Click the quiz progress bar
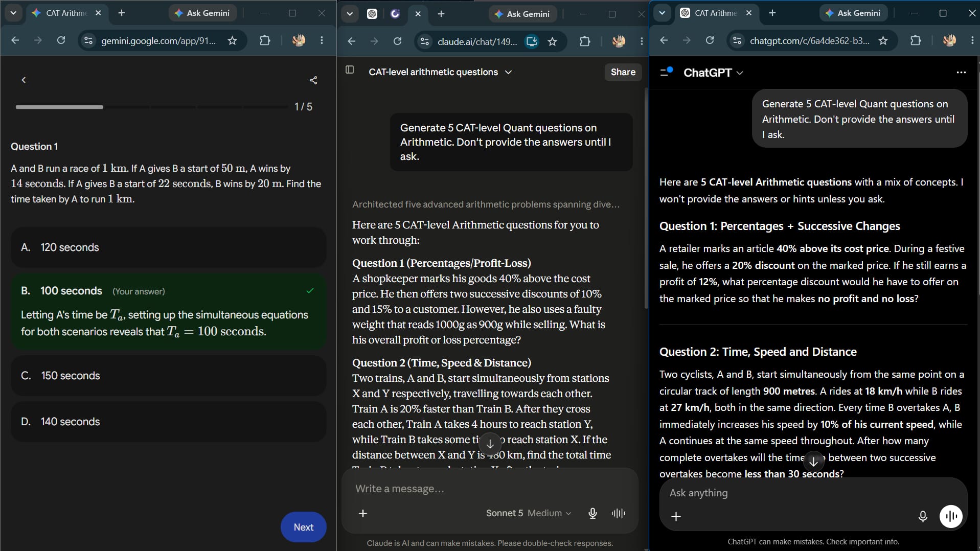The width and height of the screenshot is (980, 551). click(152, 107)
